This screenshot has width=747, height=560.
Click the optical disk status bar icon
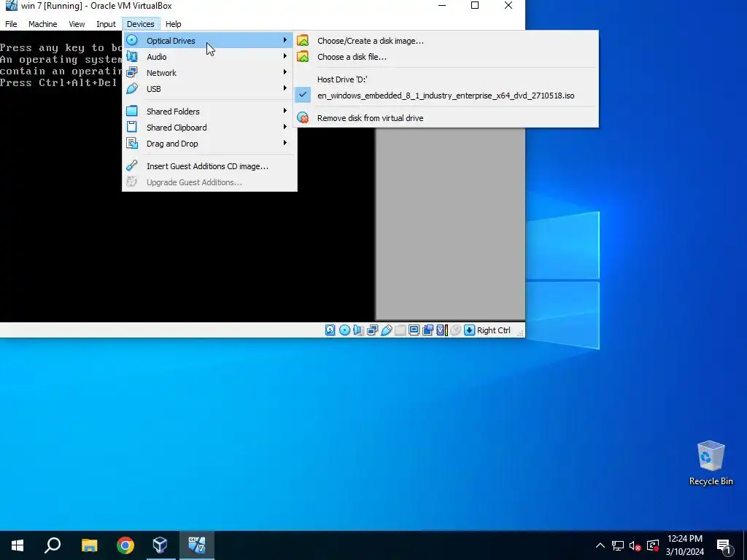pos(344,330)
